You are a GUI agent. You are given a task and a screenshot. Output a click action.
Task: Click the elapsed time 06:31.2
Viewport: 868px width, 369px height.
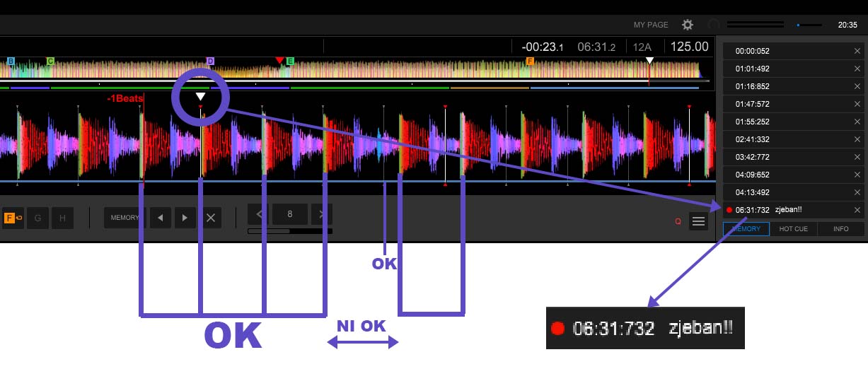596,47
